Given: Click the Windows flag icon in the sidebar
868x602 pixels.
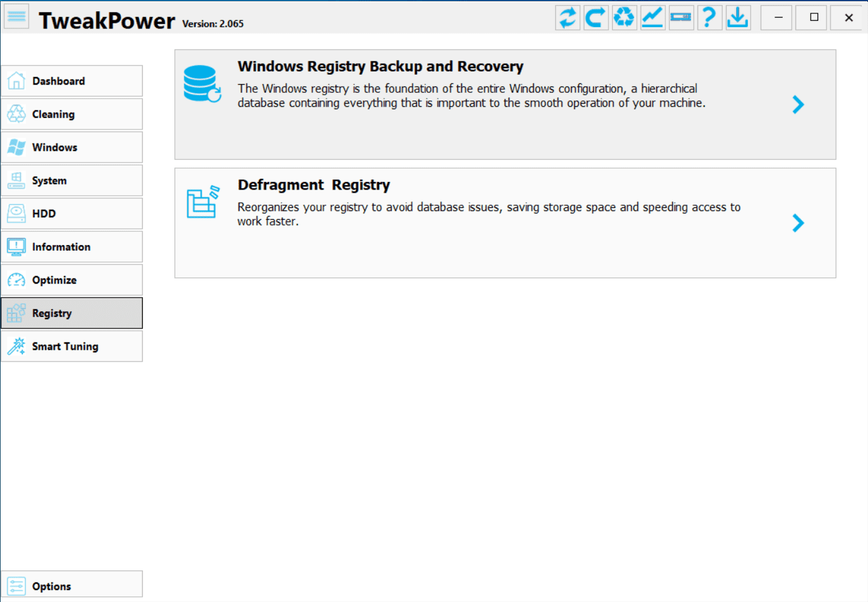Looking at the screenshot, I should [16, 147].
